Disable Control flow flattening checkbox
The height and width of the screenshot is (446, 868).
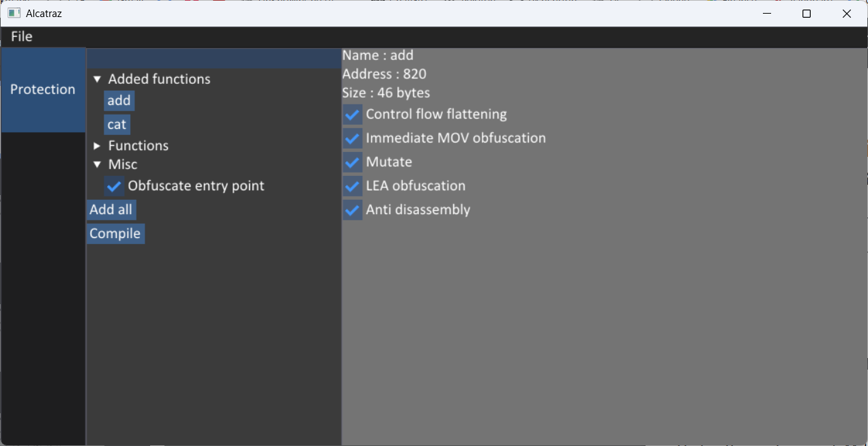point(352,115)
